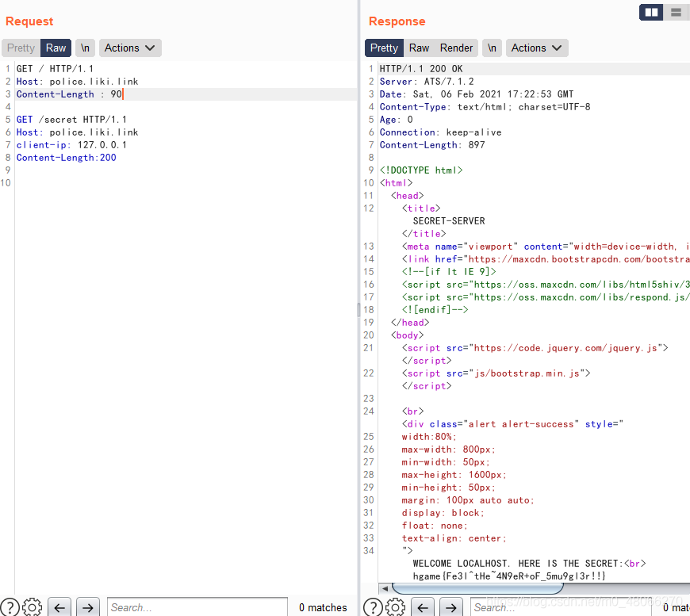Click the respond.js script src line
The image size is (690, 616).
[x=546, y=297]
